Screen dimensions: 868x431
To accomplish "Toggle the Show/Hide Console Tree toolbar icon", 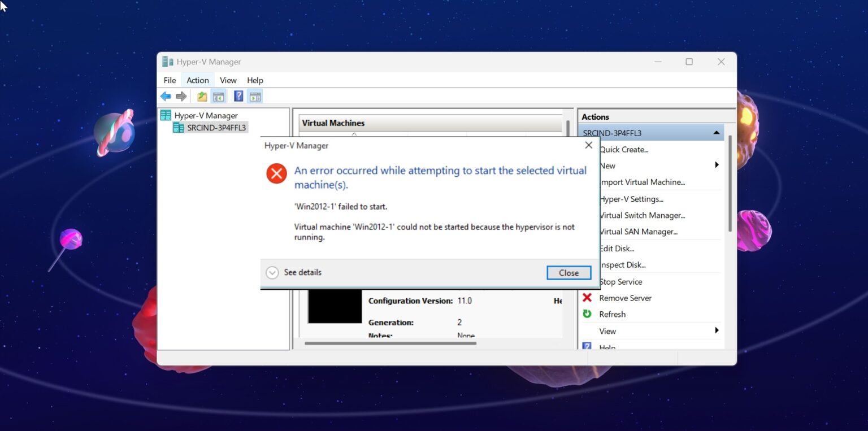I will [x=219, y=96].
